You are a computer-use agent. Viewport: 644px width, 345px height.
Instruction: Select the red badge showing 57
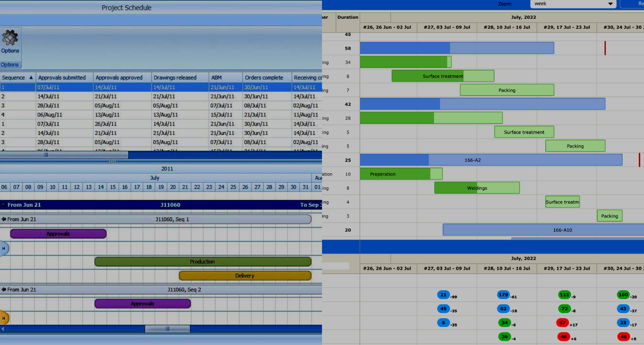pos(562,323)
